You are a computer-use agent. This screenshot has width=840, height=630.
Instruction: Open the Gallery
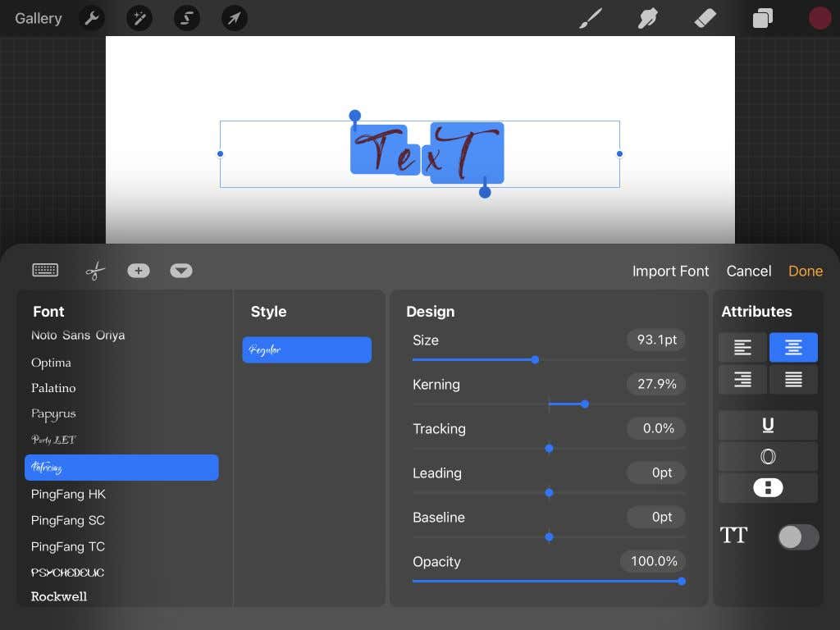pos(38,18)
